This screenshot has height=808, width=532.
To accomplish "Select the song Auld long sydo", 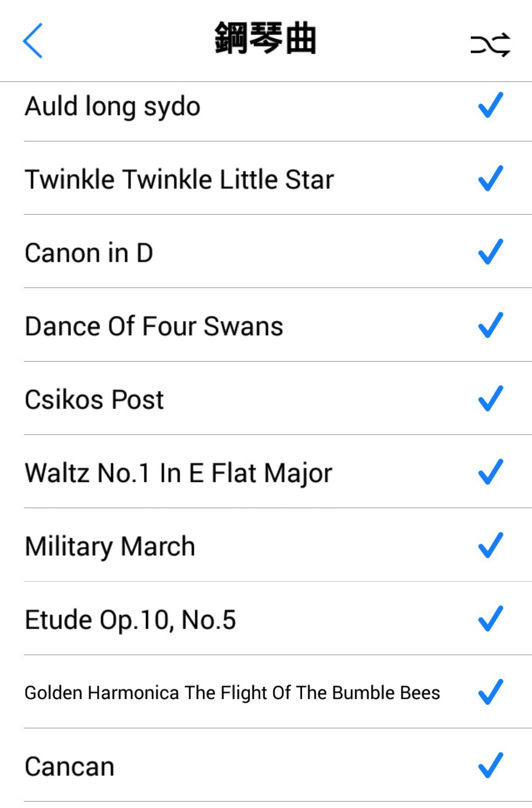I will click(x=113, y=107).
